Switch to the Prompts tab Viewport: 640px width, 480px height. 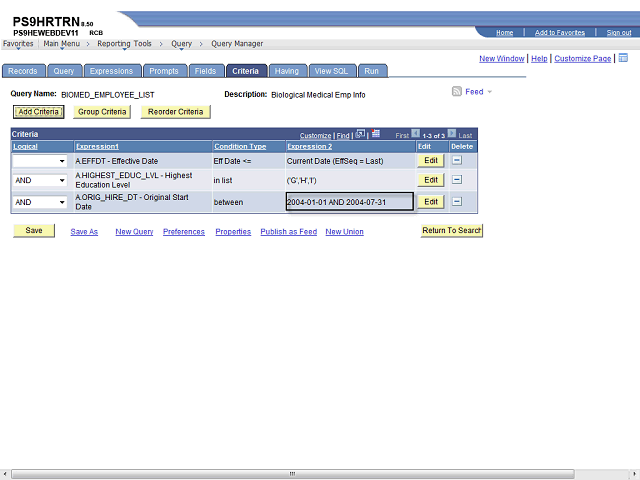pos(164,71)
